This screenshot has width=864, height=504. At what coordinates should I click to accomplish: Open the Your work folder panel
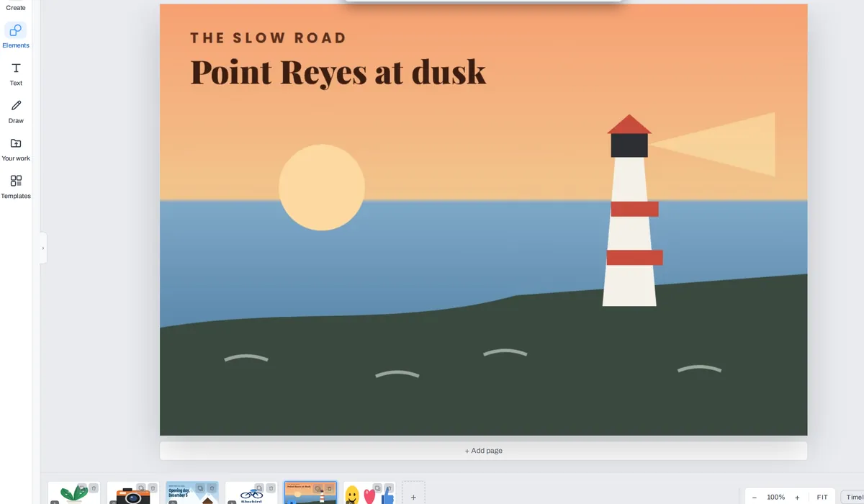(16, 148)
